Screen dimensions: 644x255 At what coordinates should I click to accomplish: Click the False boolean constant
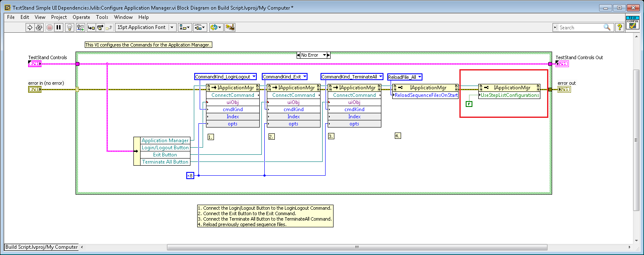(x=469, y=104)
